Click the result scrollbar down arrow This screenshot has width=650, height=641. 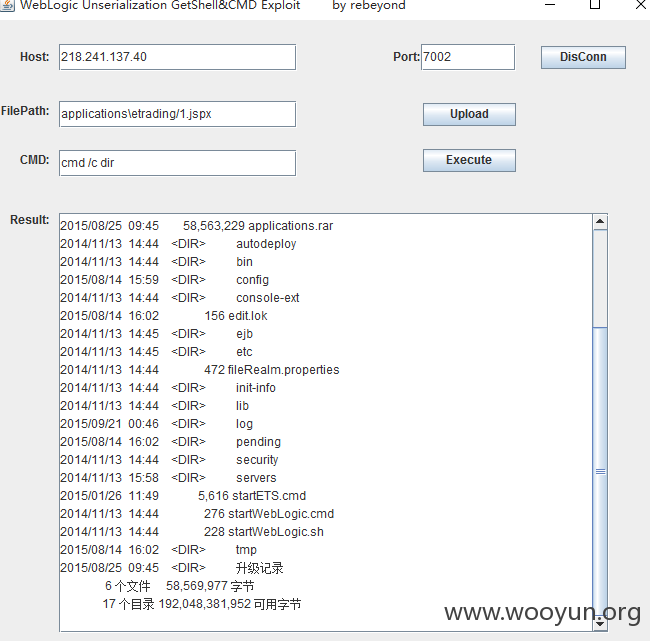tap(600, 623)
